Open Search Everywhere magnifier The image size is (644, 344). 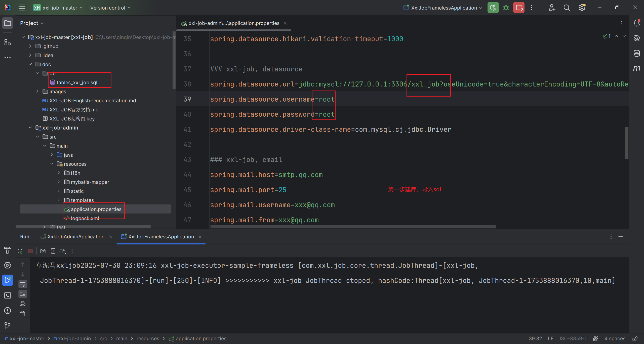[567, 8]
